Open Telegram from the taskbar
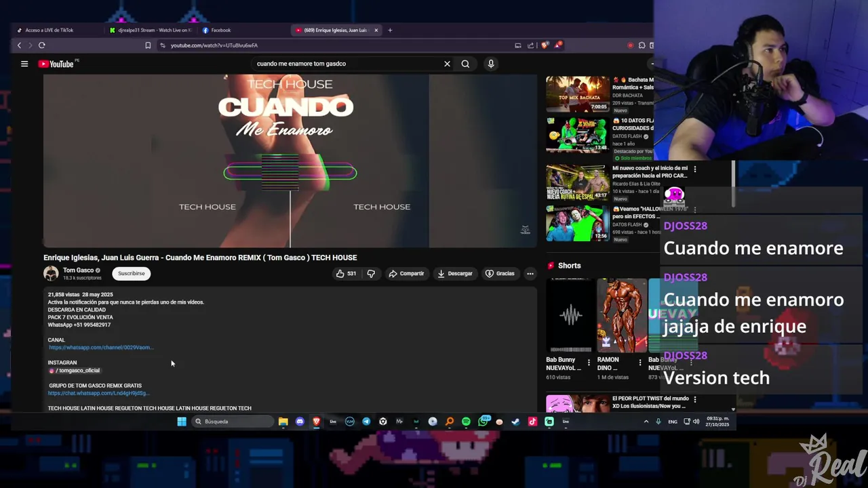 [x=366, y=422]
